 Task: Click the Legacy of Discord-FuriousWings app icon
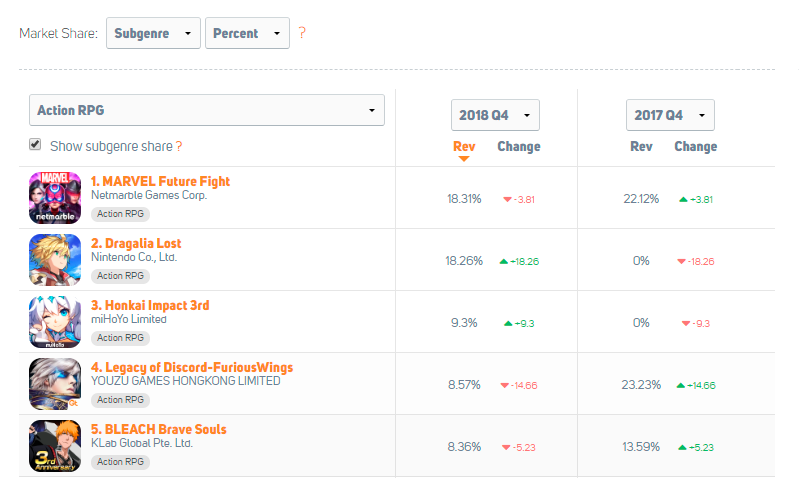point(55,384)
